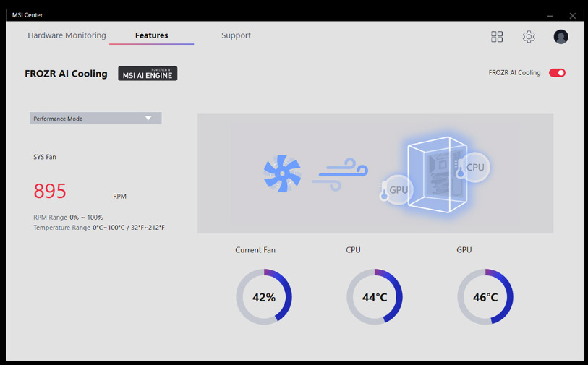
Task: Click the CPU label above the gauge
Action: (353, 250)
